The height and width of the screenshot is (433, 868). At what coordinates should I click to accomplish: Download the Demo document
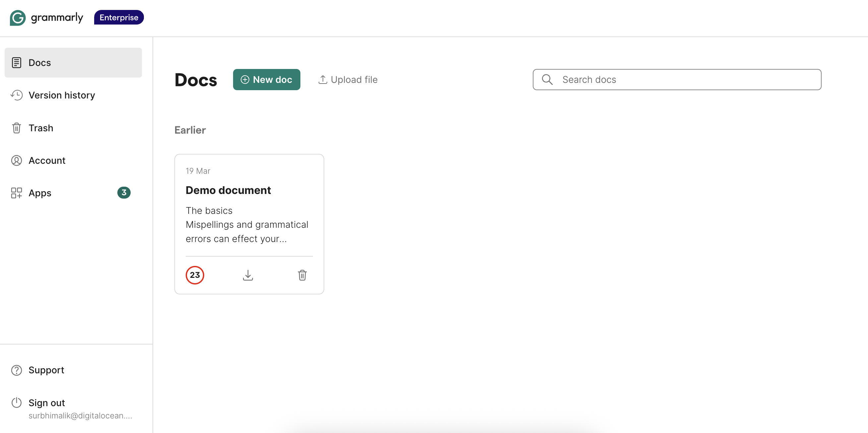pyautogui.click(x=248, y=275)
